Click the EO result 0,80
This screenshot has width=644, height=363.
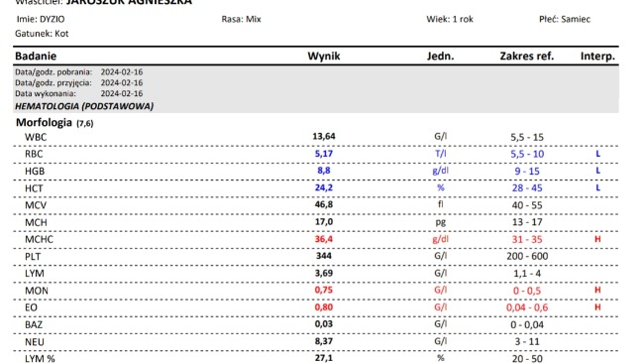(x=324, y=307)
